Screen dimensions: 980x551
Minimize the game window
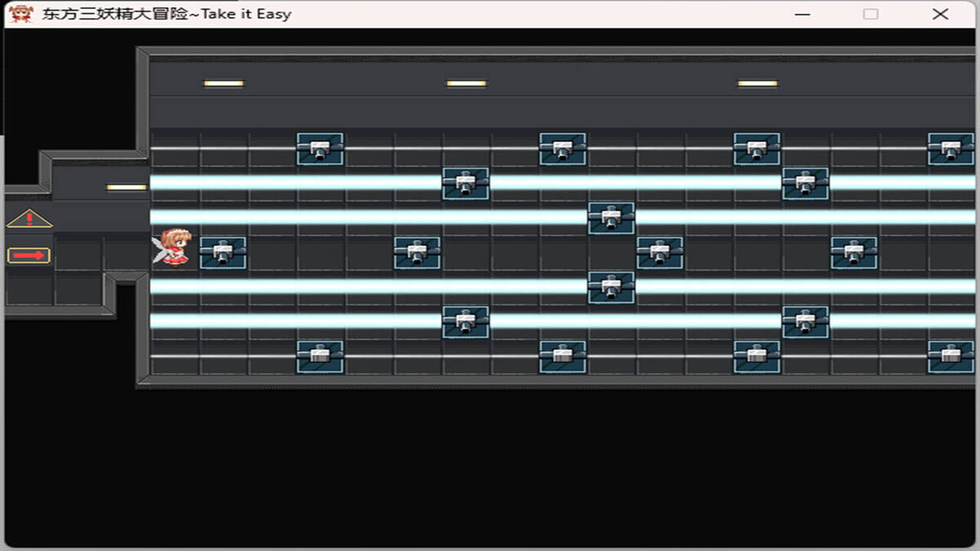point(803,14)
